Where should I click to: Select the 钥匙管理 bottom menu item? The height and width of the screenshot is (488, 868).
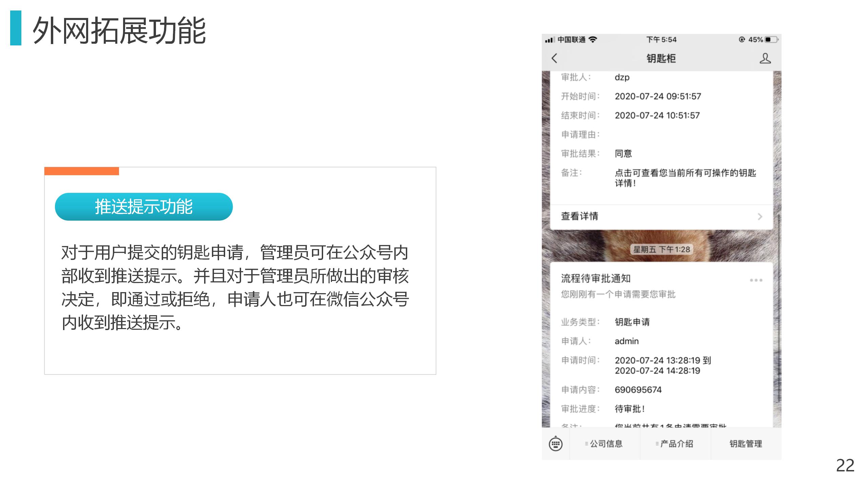(x=746, y=444)
